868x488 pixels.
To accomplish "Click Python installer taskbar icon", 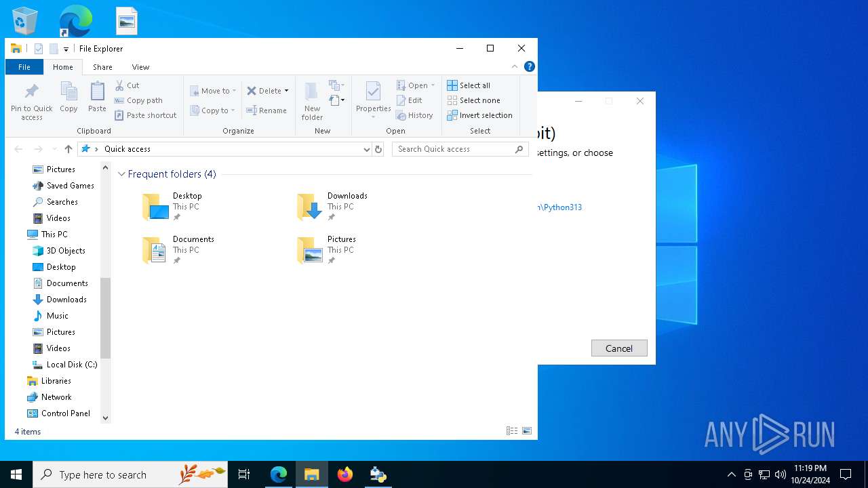I will point(378,474).
